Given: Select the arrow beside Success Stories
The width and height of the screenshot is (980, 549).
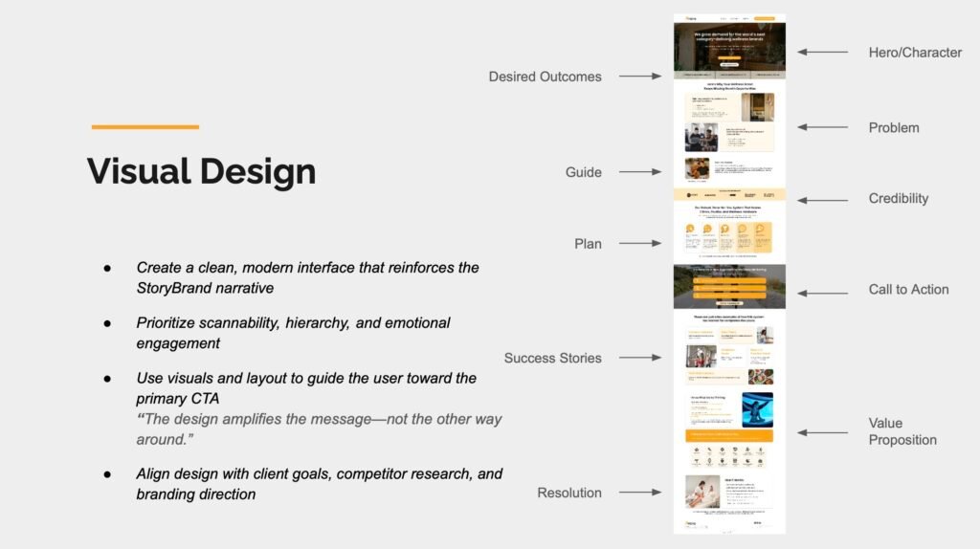Looking at the screenshot, I should (639, 358).
